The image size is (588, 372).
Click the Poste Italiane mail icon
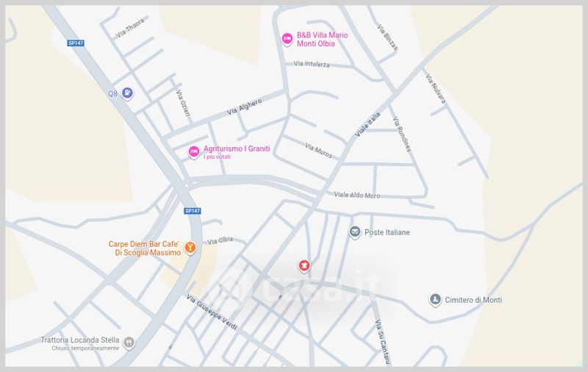click(x=355, y=232)
